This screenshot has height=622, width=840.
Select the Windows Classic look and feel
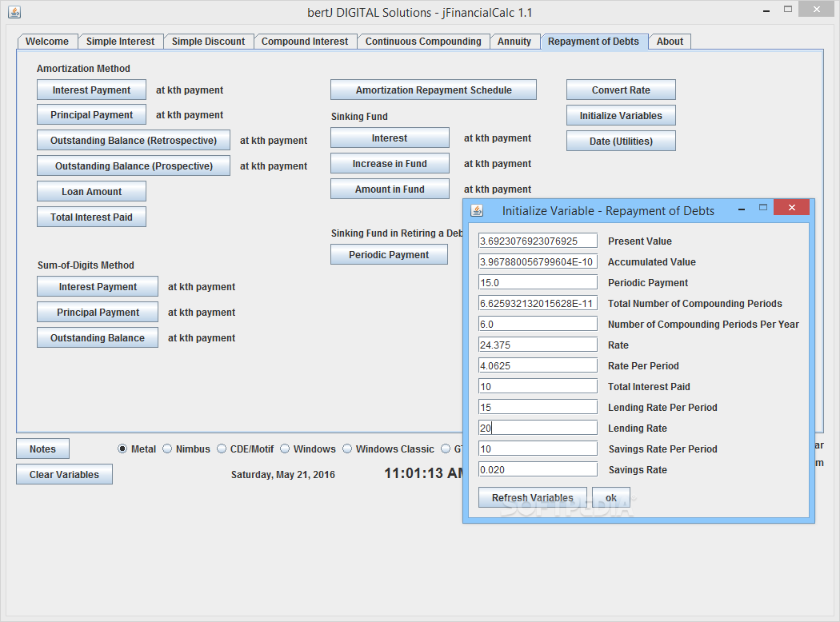[388, 449]
